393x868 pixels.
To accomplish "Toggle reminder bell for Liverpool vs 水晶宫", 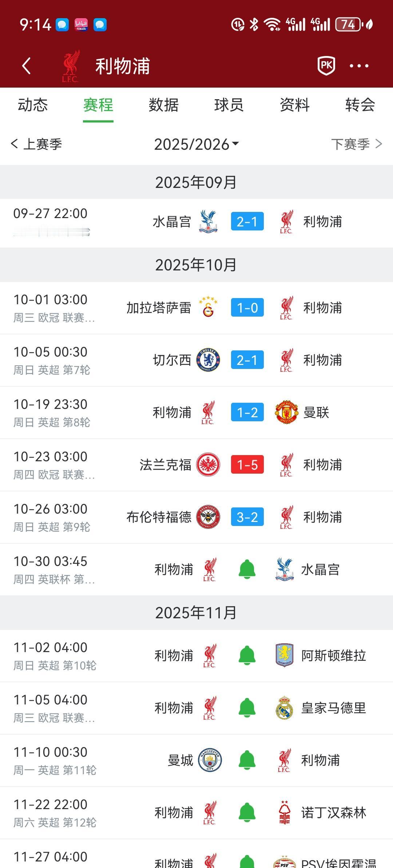I will coord(247,569).
